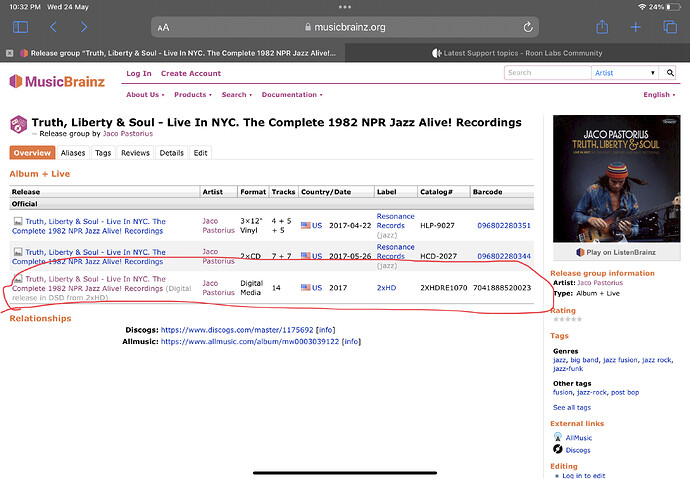
Task: Click Log in to edit
Action: point(584,475)
